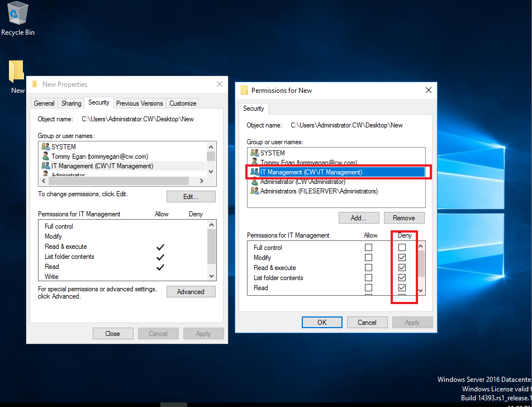Select Administrator (CW\Administrator) user in Permissions list
This screenshot has width=532, height=407.
pyautogui.click(x=302, y=182)
